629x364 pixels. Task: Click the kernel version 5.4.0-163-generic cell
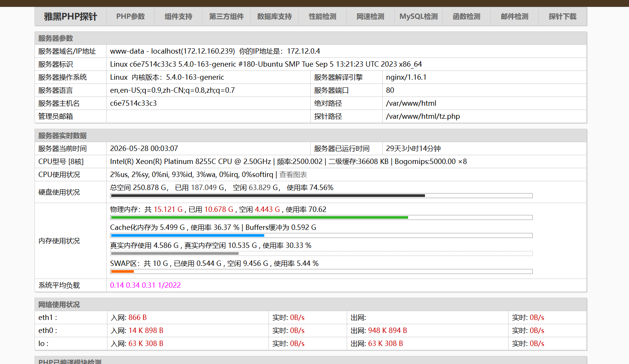[167, 77]
